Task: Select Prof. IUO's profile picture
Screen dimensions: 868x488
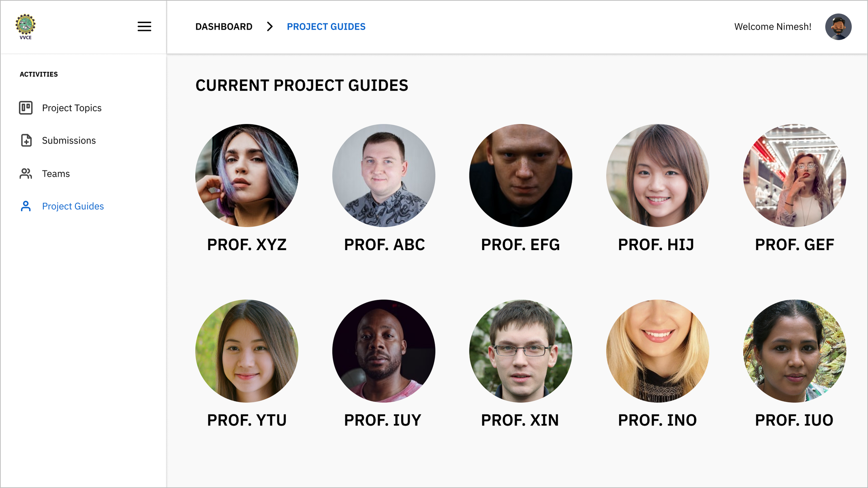Action: coord(795,351)
